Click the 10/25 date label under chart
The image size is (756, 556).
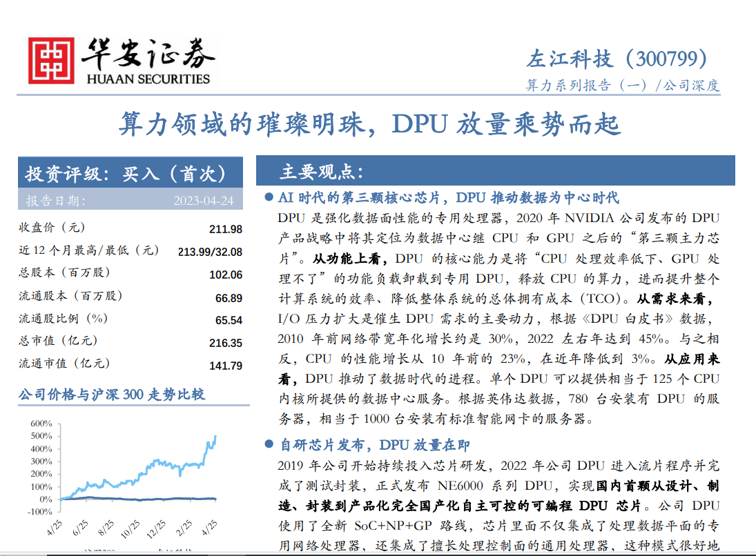pyautogui.click(x=130, y=528)
